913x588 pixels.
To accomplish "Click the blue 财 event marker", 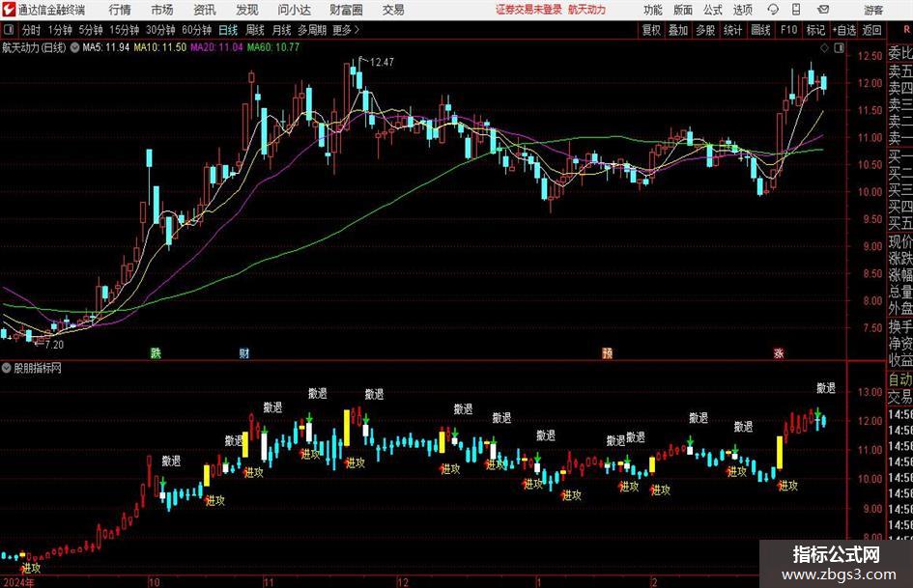I will pyautogui.click(x=244, y=352).
